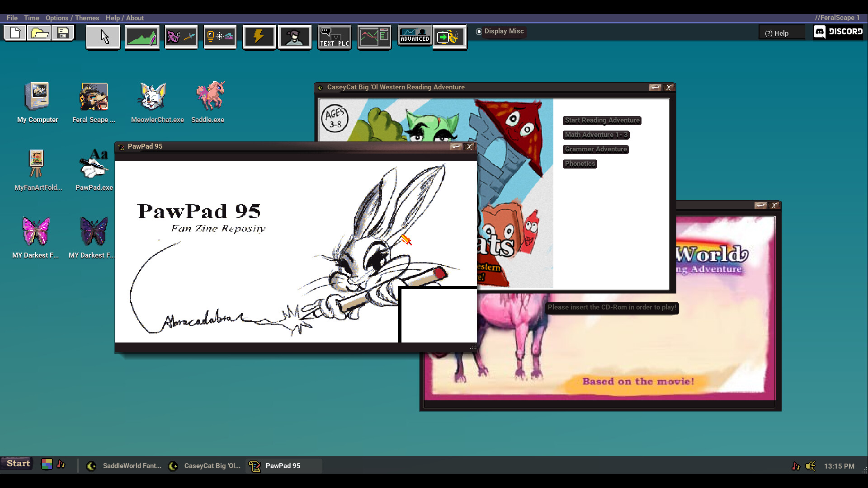This screenshot has height=488, width=868.
Task: Close the SaddleWorld window
Action: (x=774, y=205)
